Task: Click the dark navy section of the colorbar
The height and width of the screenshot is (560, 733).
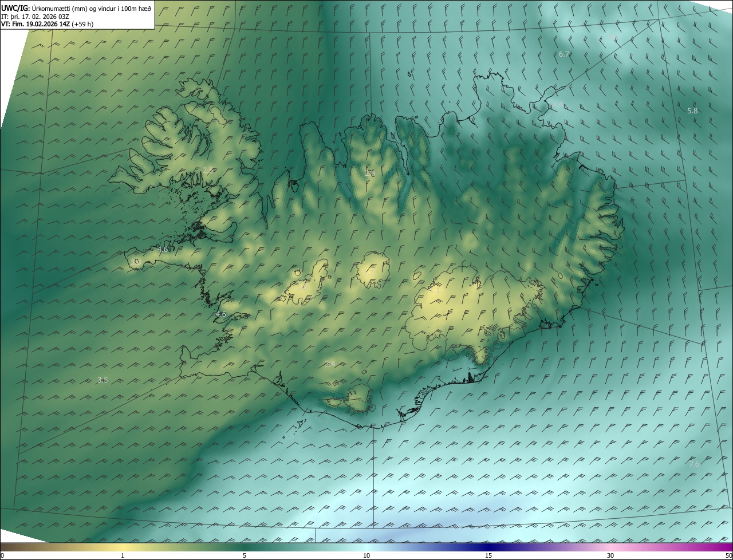Action: 488,547
